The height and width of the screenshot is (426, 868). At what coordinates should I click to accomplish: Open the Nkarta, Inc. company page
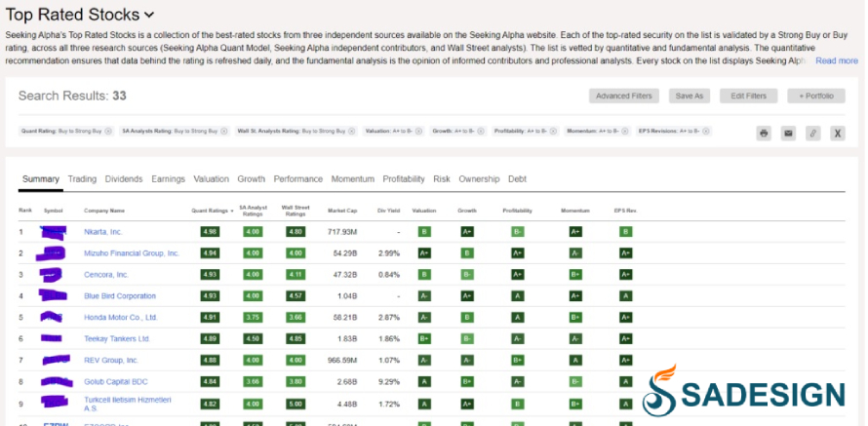103,232
